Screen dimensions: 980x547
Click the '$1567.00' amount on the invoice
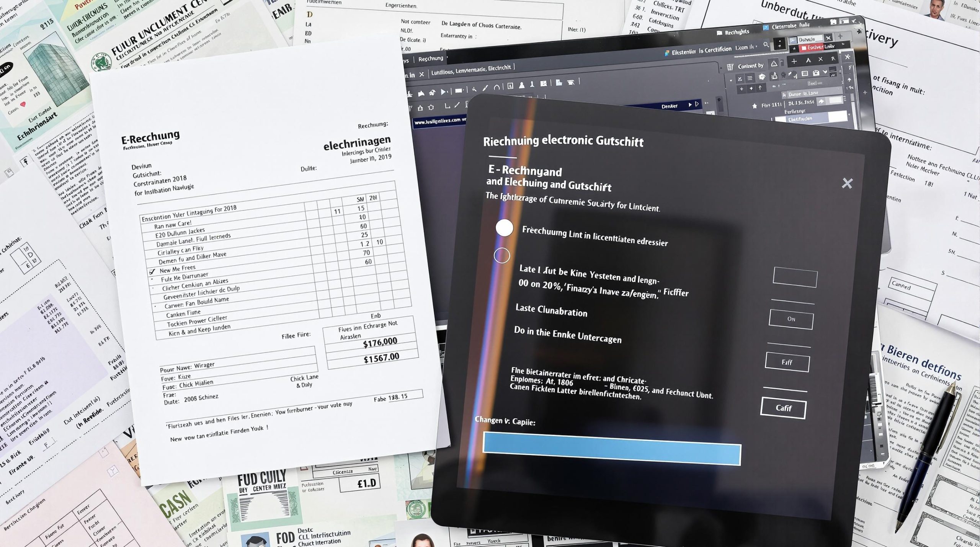coord(381,358)
